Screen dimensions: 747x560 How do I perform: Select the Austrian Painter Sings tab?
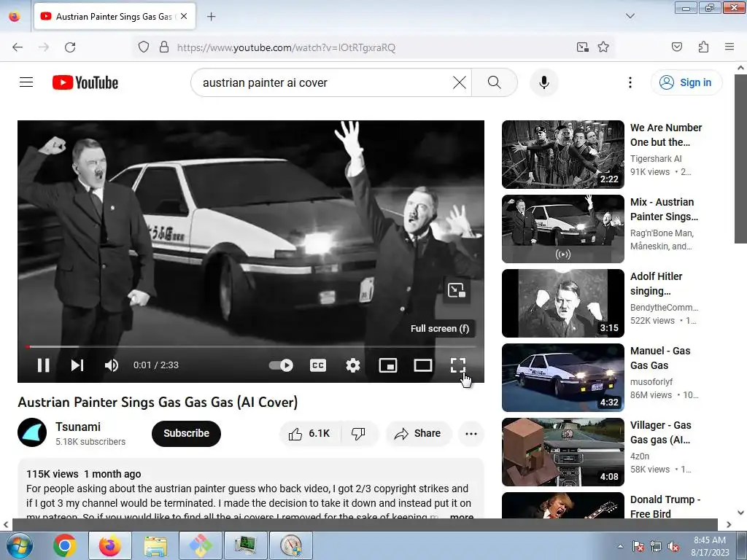115,17
